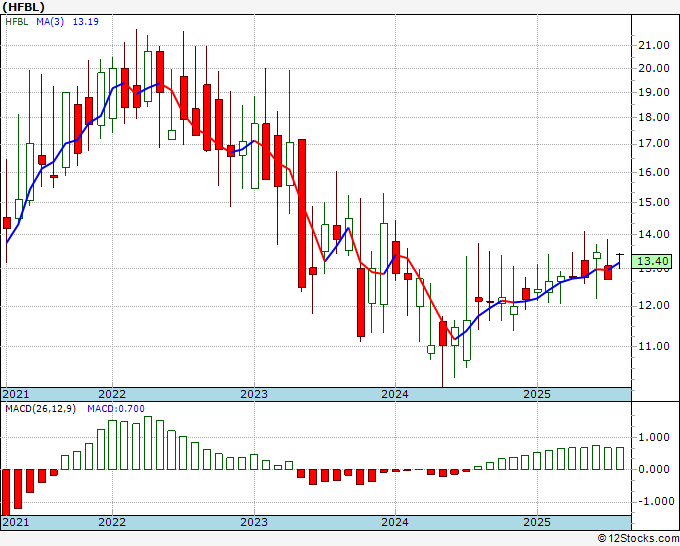Viewport: 680px width, 546px height.
Task: Click the MA(3) legend label
Action: point(50,22)
